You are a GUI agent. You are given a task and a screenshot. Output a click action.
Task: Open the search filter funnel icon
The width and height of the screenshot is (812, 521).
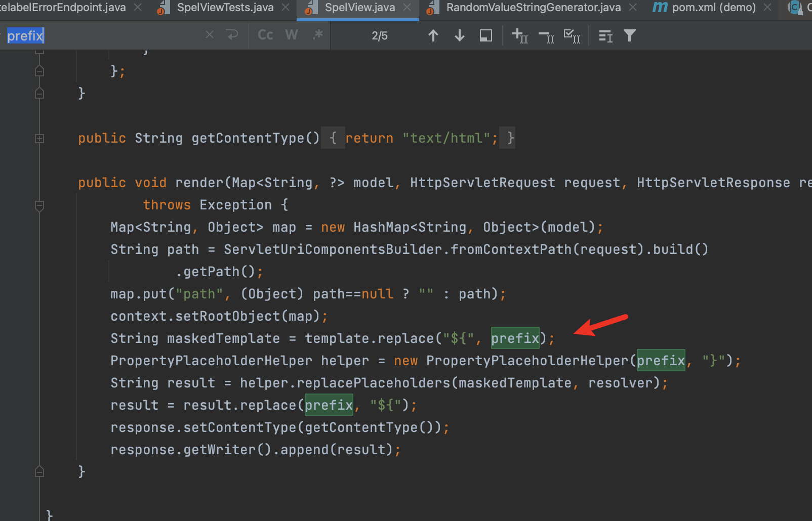(630, 35)
